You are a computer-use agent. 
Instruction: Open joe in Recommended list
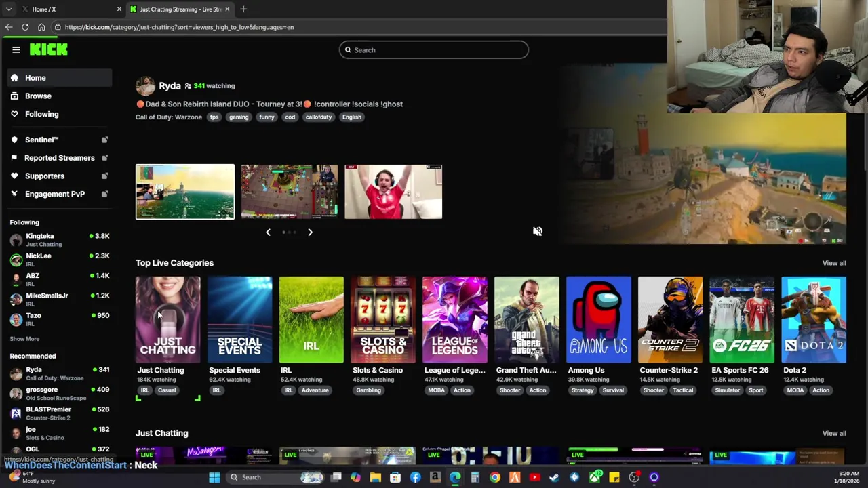coord(60,432)
